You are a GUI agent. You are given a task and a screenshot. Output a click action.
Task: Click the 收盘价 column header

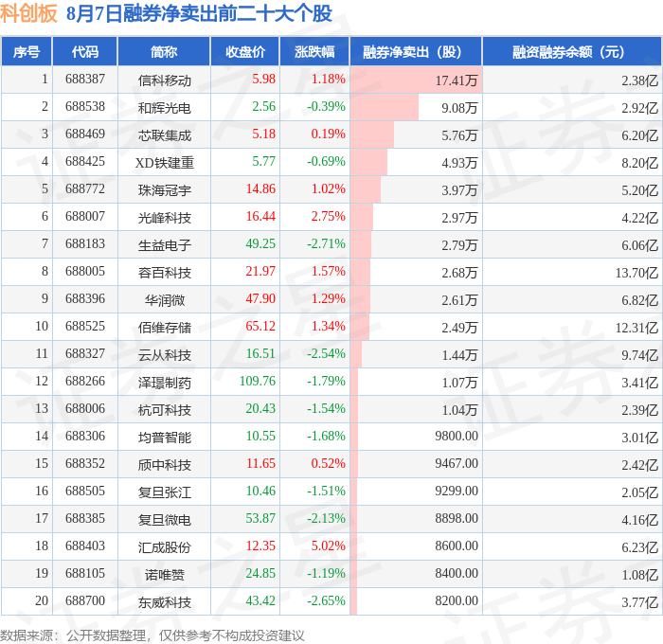point(244,51)
